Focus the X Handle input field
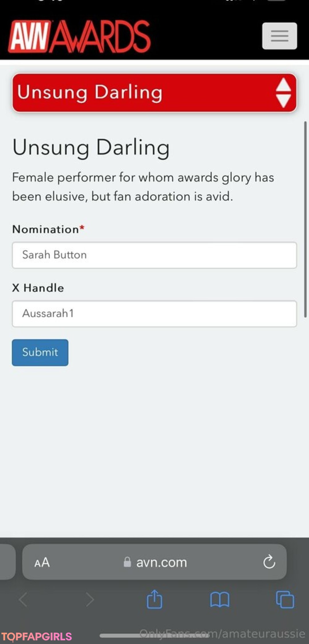 [154, 314]
